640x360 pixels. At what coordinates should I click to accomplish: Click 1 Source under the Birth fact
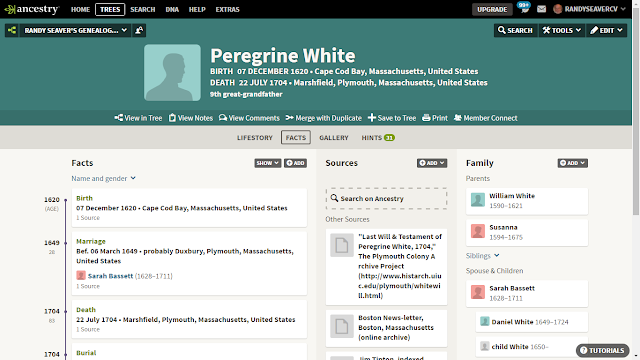tap(88, 218)
